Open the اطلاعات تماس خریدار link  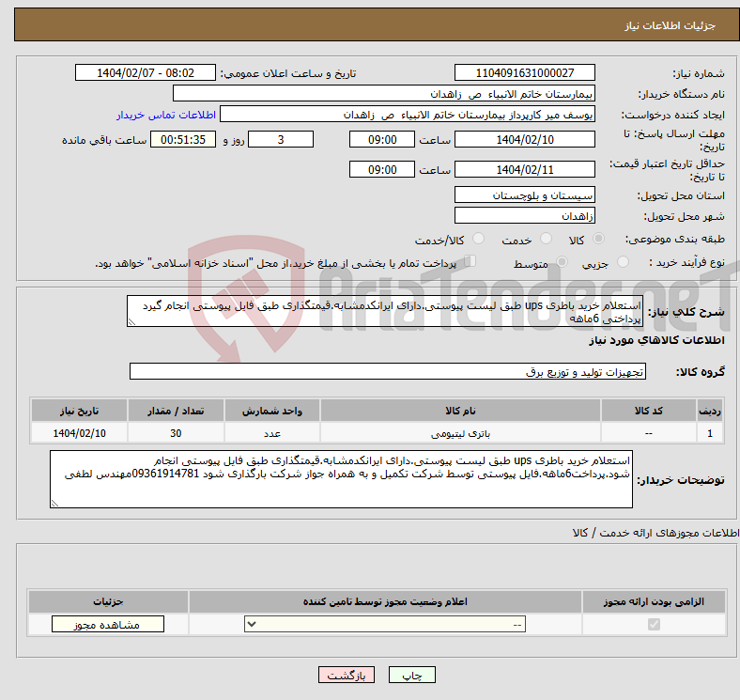pos(166,116)
